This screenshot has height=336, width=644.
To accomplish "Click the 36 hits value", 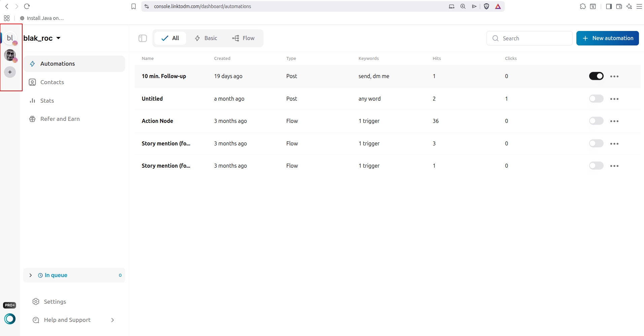I will coord(435,121).
